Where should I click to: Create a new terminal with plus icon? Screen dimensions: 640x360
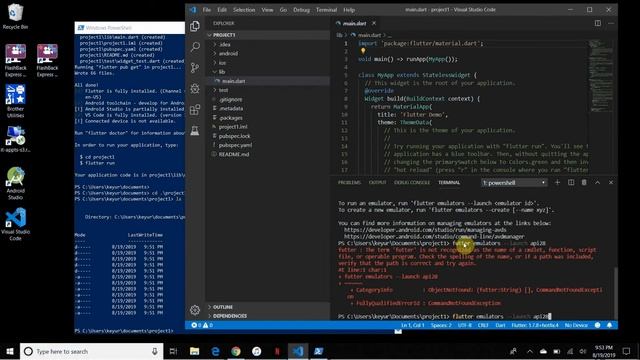[x=557, y=182]
